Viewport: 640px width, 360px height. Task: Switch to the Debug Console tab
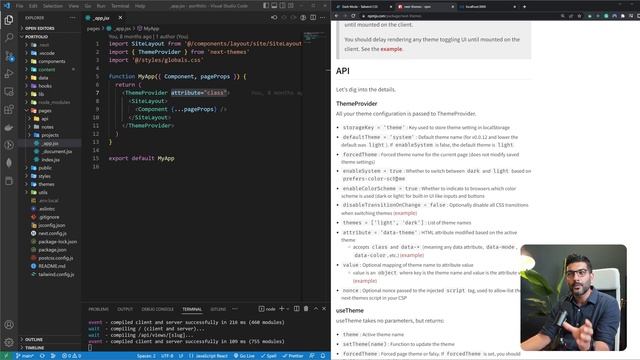[157, 309]
